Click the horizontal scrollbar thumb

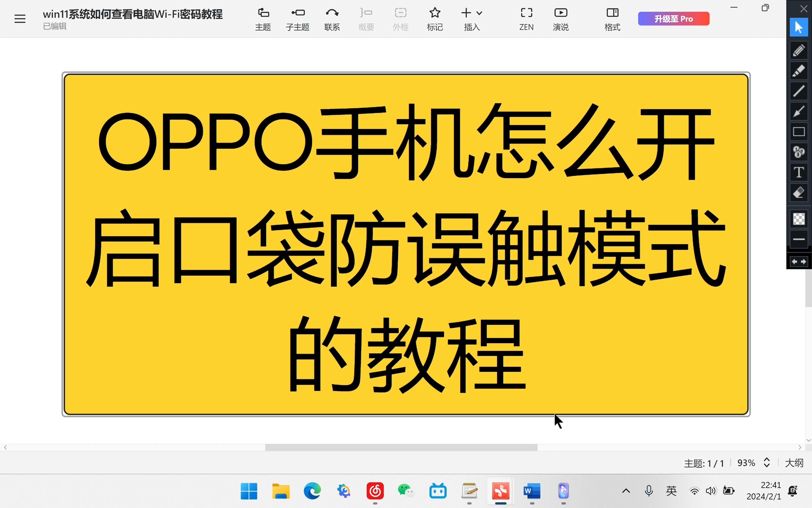click(401, 448)
